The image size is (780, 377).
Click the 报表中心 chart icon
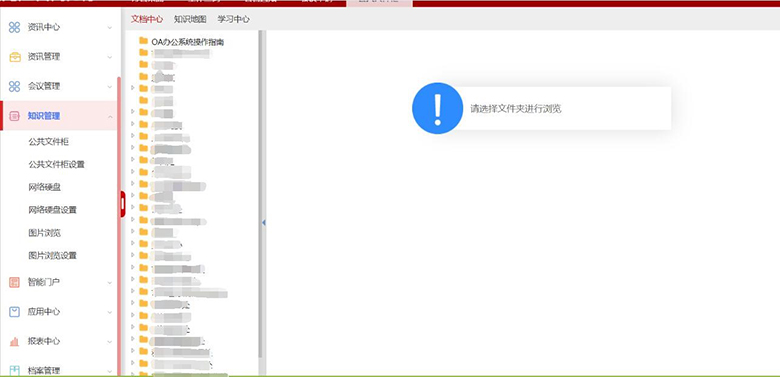tap(14, 341)
